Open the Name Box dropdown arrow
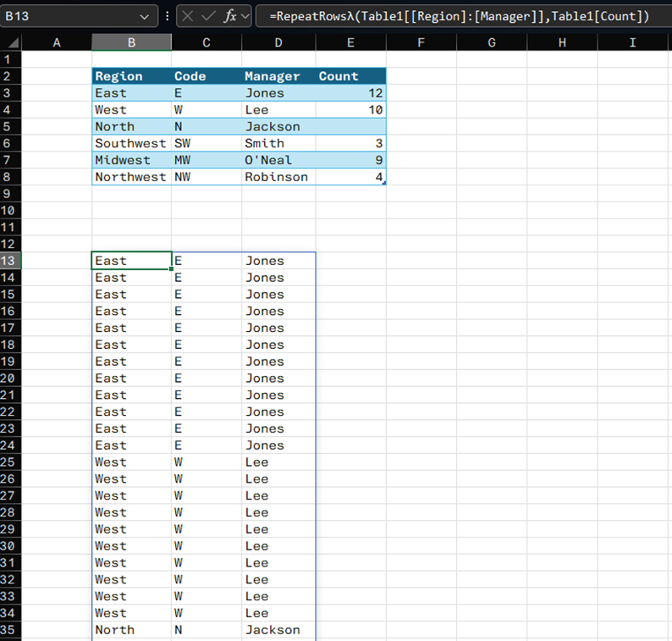Viewport: 672px width, 641px height. (x=145, y=17)
